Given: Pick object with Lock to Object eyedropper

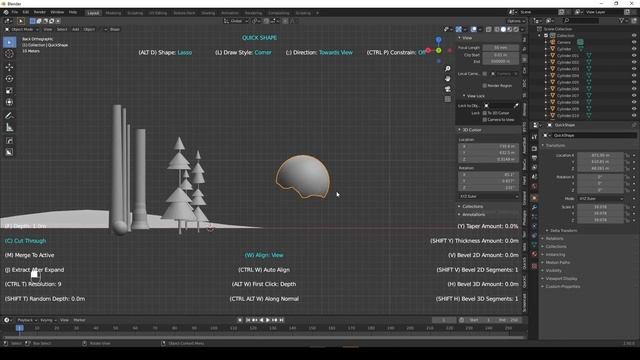Looking at the screenshot, I should tap(516, 106).
